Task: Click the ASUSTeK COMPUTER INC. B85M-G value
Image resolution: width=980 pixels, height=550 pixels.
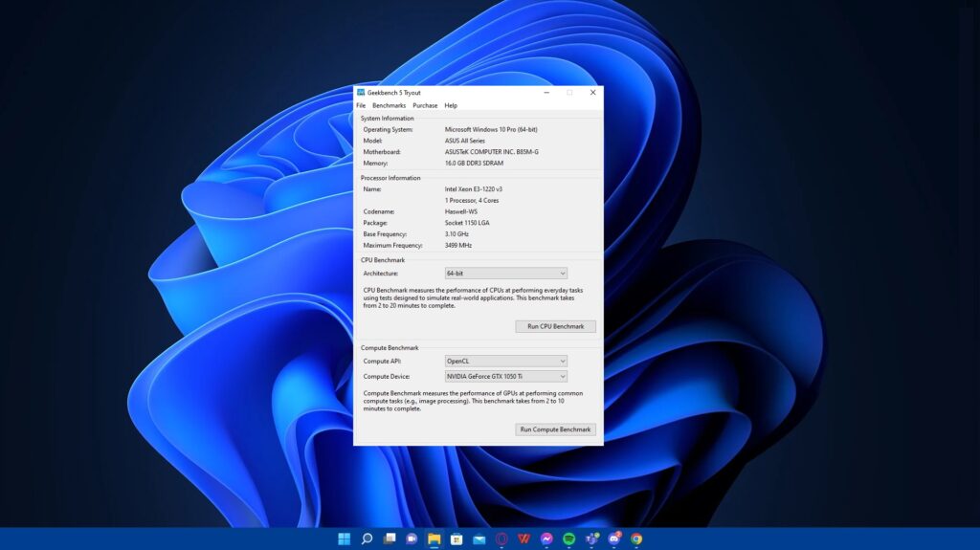Action: click(491, 152)
